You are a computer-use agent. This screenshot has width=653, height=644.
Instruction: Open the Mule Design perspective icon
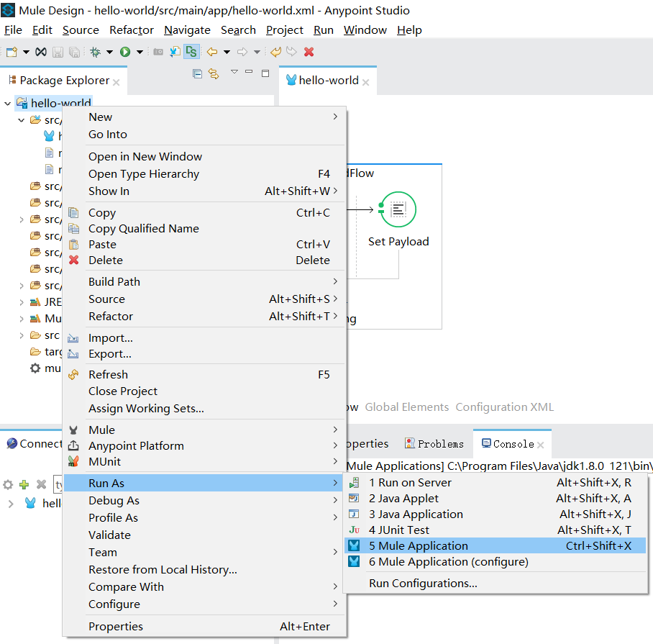[x=191, y=52]
